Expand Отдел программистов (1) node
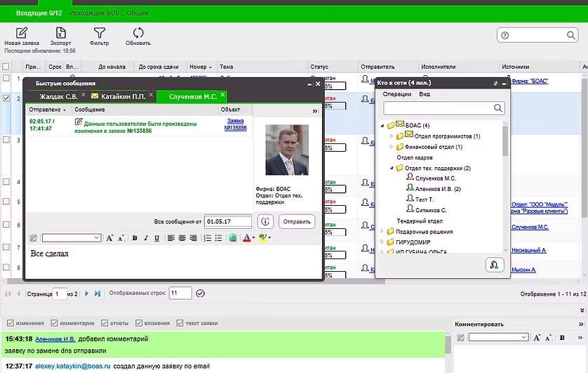This screenshot has width=588, height=373. pyautogui.click(x=392, y=136)
